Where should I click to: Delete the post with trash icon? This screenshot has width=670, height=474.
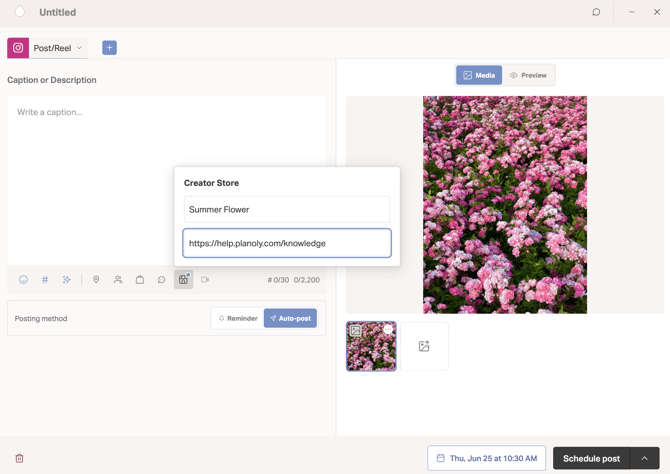[19, 458]
